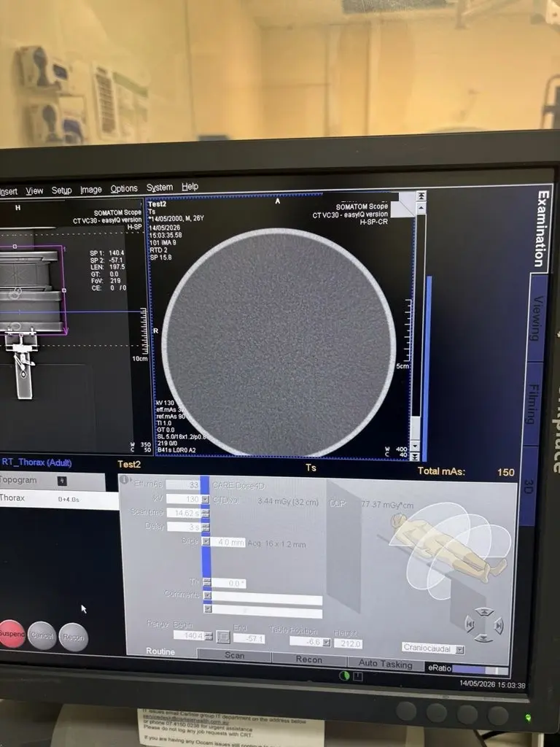Click the image scrollbar down arrow
Image resolution: width=560 pixels, height=747 pixels.
tap(415, 446)
